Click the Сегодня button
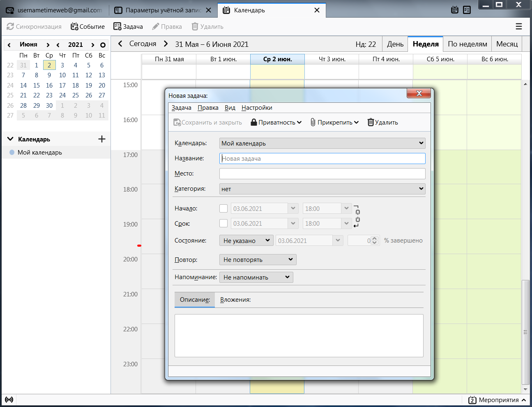 143,44
